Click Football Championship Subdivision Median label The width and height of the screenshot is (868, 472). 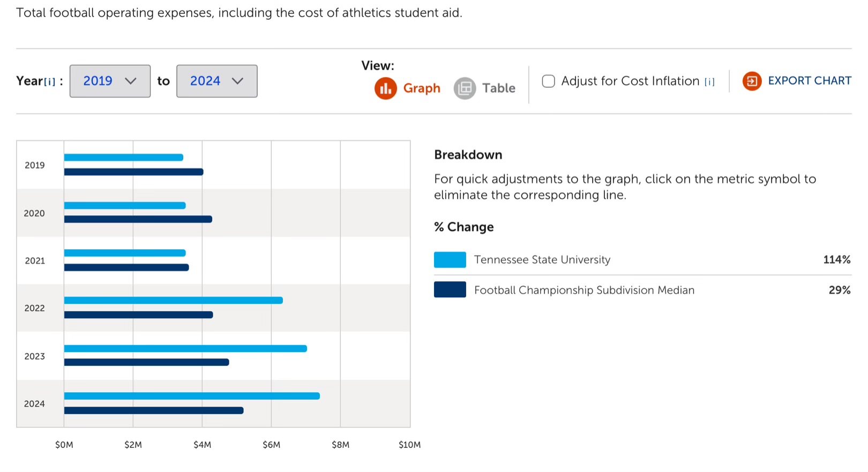coord(584,290)
